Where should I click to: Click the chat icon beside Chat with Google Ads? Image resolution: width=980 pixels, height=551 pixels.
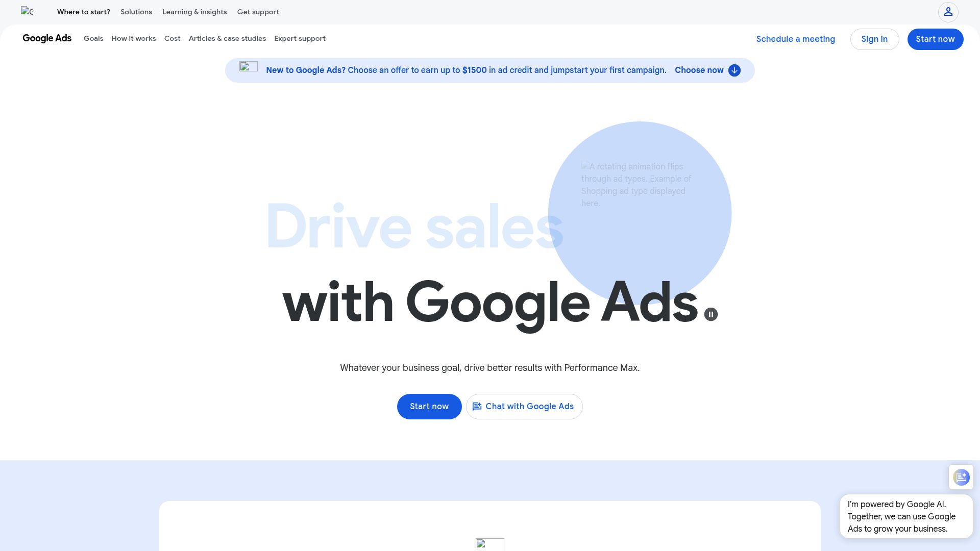477,407
